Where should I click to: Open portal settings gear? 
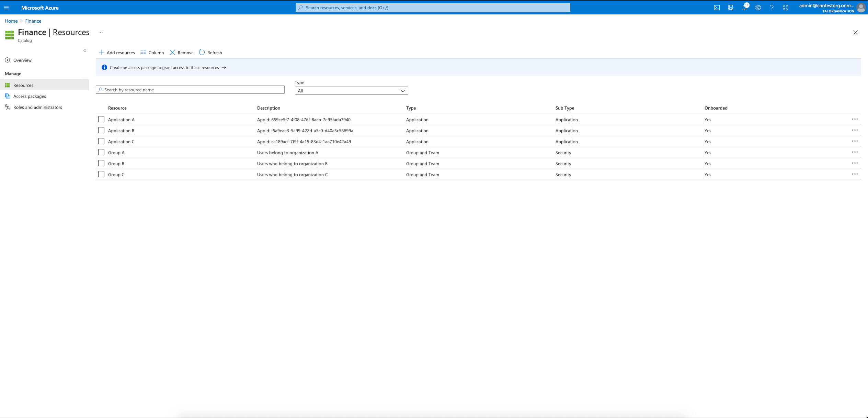tap(758, 7)
